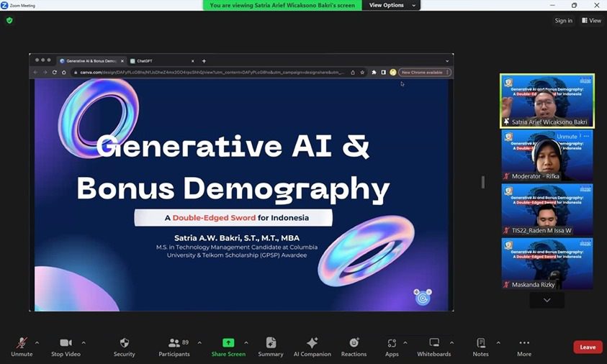Click the canva.com address bar
This screenshot has width=607, height=364.
click(x=212, y=73)
